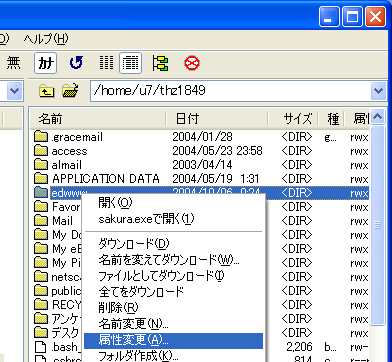Click the almail folder icon
This screenshot has width=392, height=362.
41,165
